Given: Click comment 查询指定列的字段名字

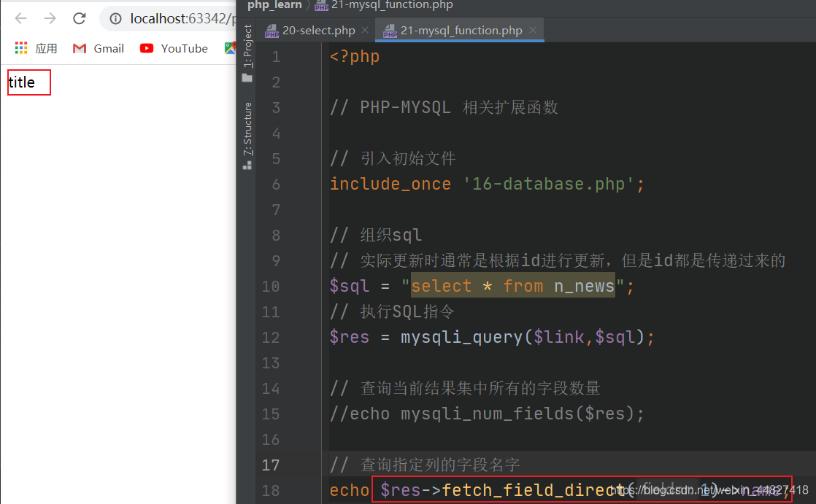Looking at the screenshot, I should 425,465.
